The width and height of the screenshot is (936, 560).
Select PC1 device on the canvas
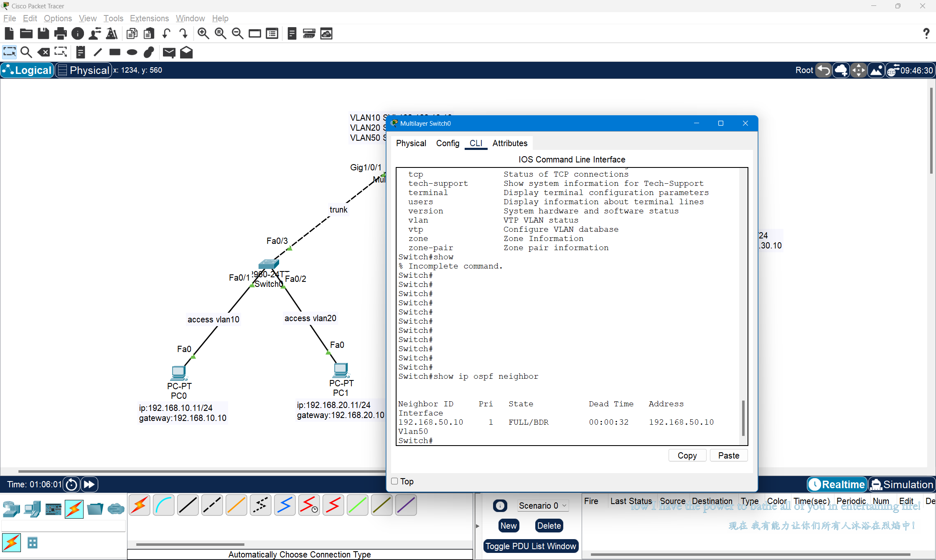pyautogui.click(x=341, y=370)
